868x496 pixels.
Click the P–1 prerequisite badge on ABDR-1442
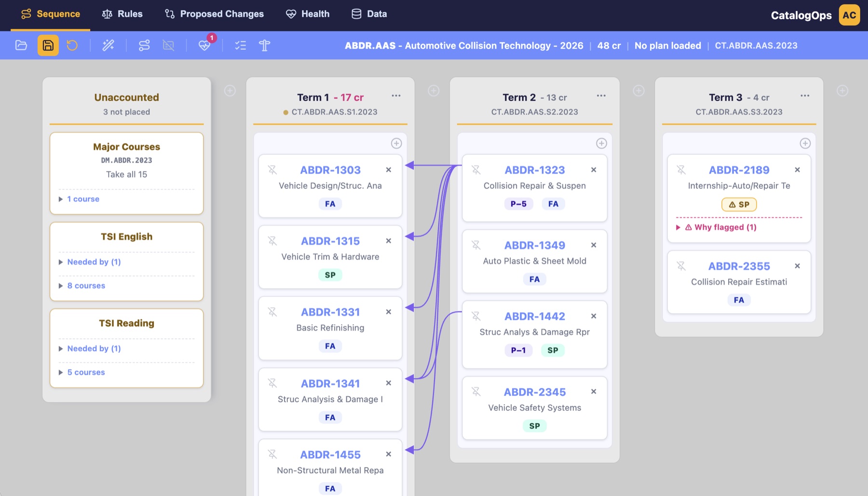(518, 350)
